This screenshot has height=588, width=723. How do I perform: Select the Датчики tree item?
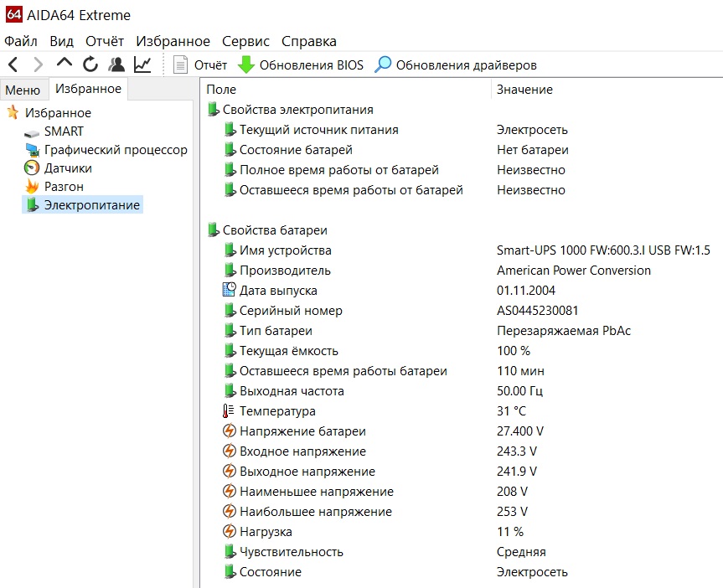click(68, 168)
